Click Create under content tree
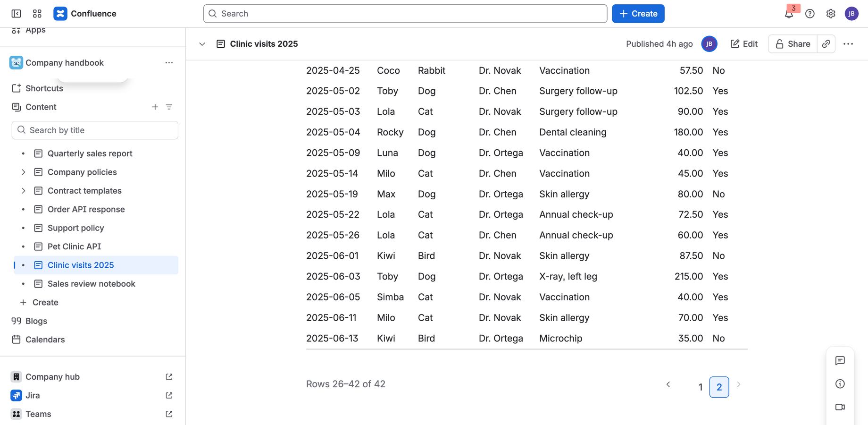Image resolution: width=868 pixels, height=425 pixels. tap(45, 303)
